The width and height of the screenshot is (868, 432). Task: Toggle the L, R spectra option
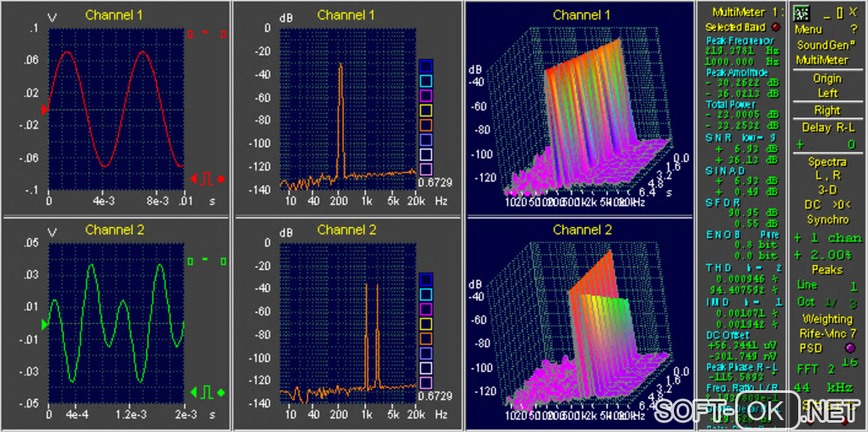click(x=827, y=176)
